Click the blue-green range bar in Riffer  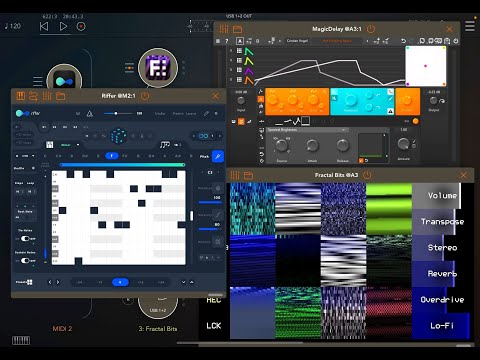click(122, 165)
